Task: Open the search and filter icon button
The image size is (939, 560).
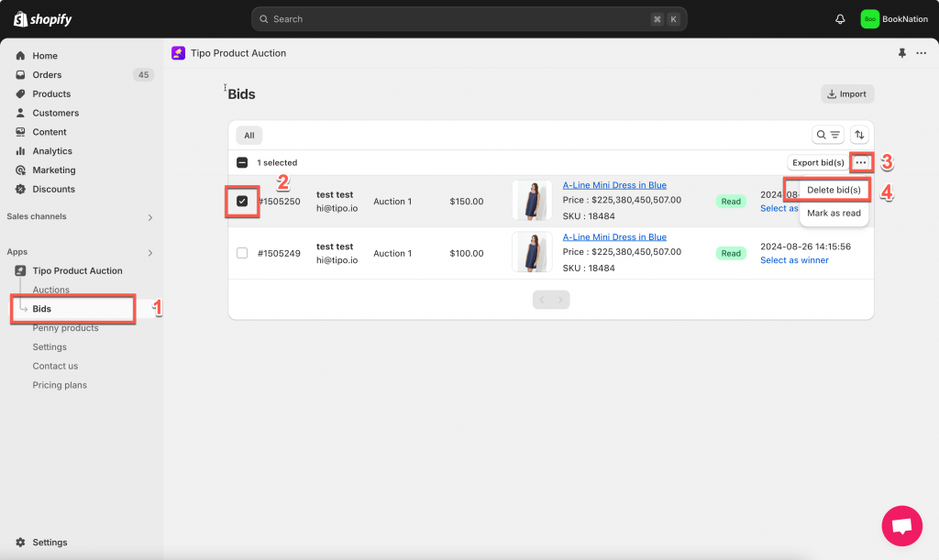Action: (828, 135)
